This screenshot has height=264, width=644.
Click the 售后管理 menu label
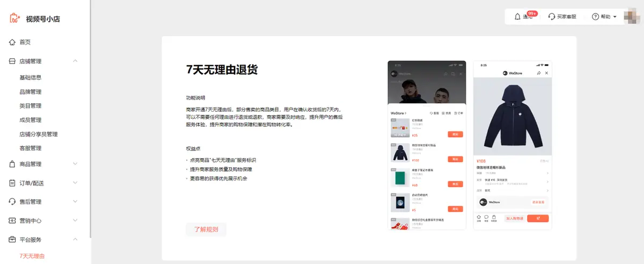coord(31,202)
